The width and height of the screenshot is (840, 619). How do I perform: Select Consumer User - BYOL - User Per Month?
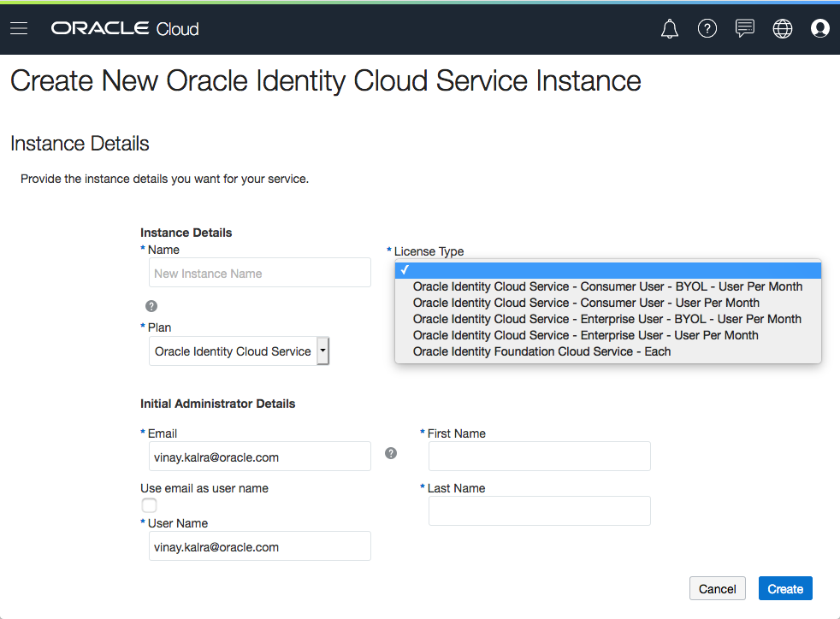[x=607, y=286]
